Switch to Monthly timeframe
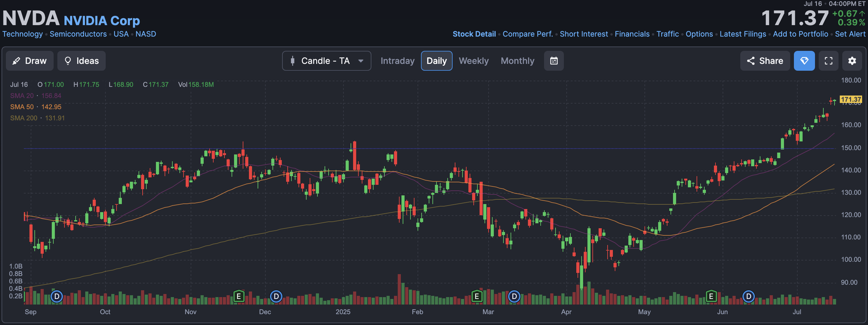The width and height of the screenshot is (868, 325). (x=517, y=61)
